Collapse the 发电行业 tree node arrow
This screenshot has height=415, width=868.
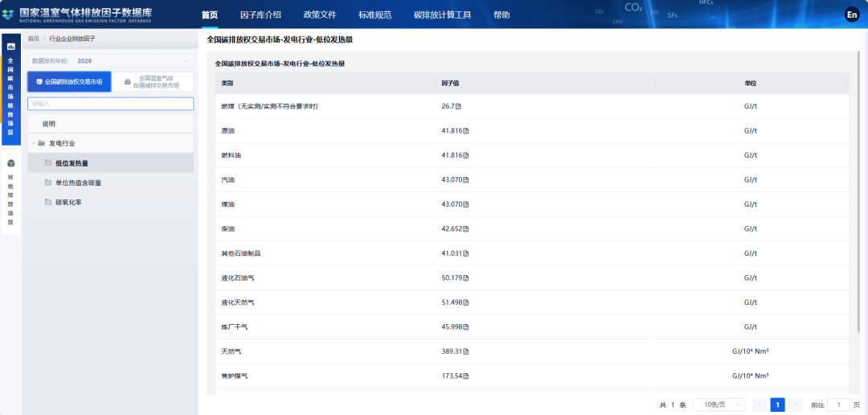33,143
